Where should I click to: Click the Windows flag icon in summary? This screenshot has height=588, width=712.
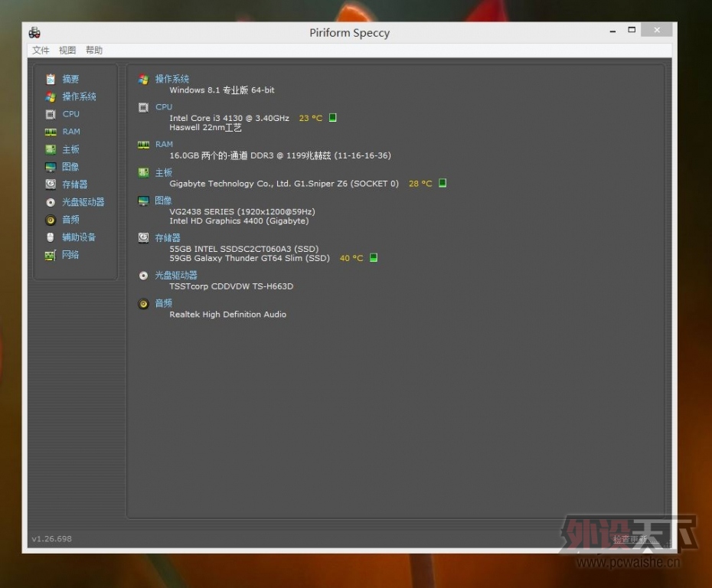click(x=143, y=80)
